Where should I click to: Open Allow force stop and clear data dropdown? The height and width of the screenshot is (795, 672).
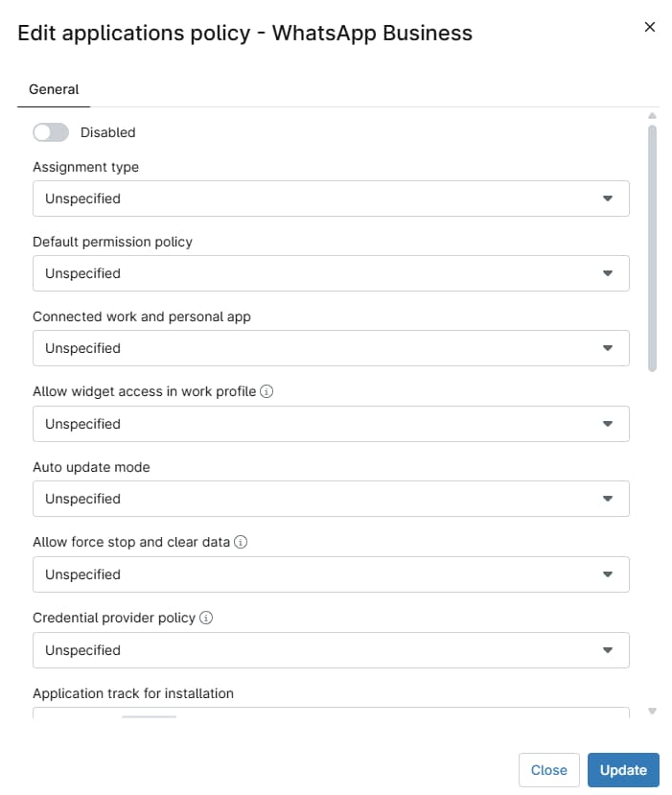pyautogui.click(x=331, y=574)
